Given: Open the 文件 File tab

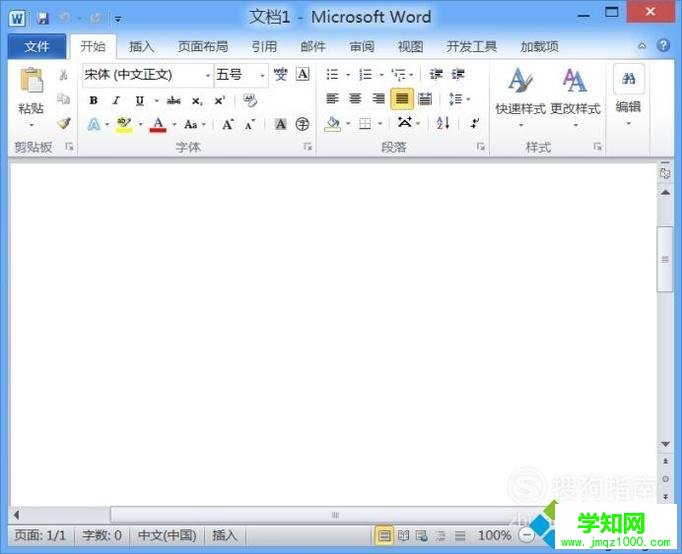Looking at the screenshot, I should tap(37, 46).
